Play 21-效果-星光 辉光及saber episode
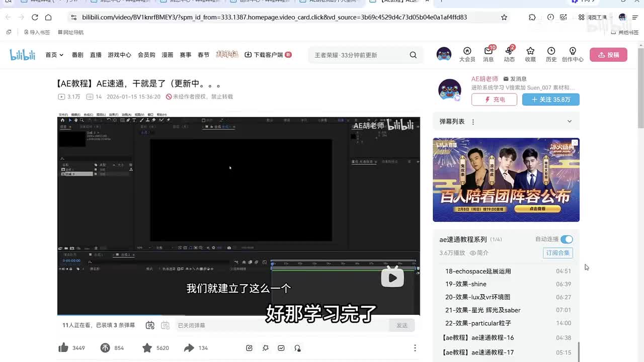 pyautogui.click(x=508, y=310)
